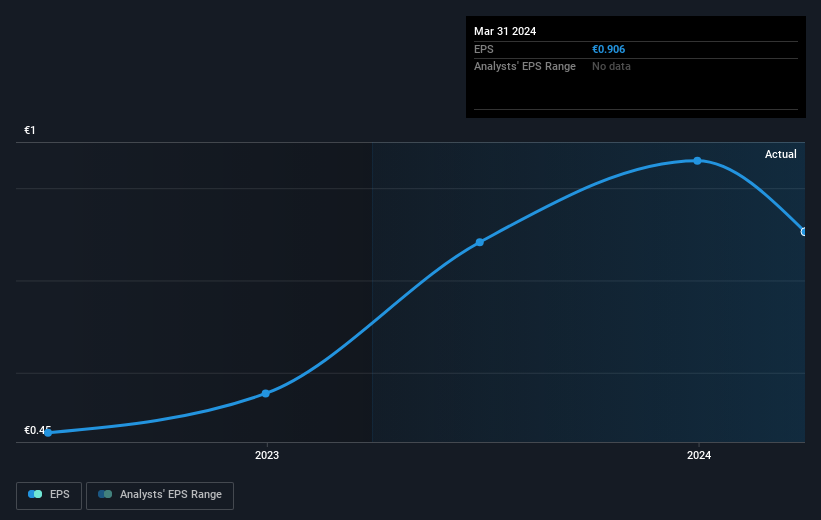Screen dimensions: 821x520
Task: Toggle the Analysts' EPS Range legend button
Action: [x=160, y=495]
